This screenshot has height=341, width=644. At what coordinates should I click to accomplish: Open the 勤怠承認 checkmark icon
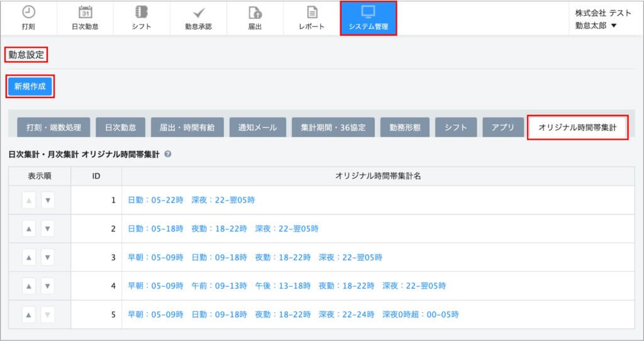(x=198, y=13)
